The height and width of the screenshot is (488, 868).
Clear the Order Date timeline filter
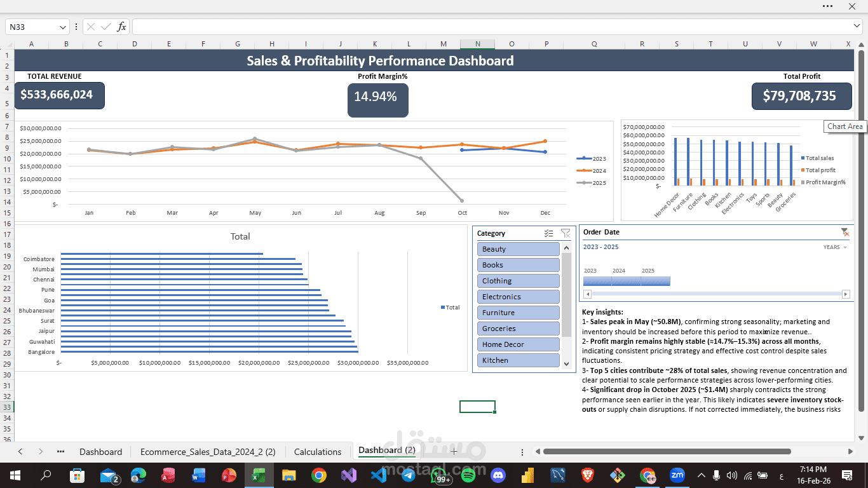click(x=845, y=231)
